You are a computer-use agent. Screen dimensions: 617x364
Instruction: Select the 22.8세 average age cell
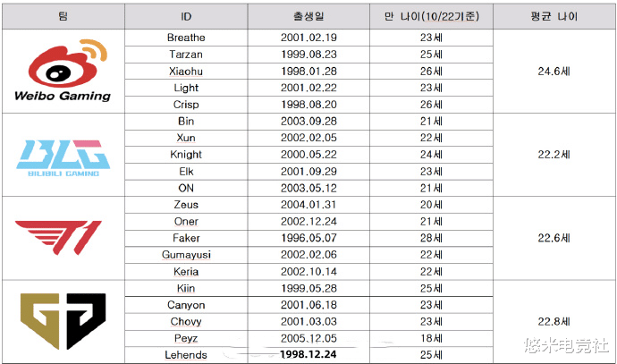point(554,321)
